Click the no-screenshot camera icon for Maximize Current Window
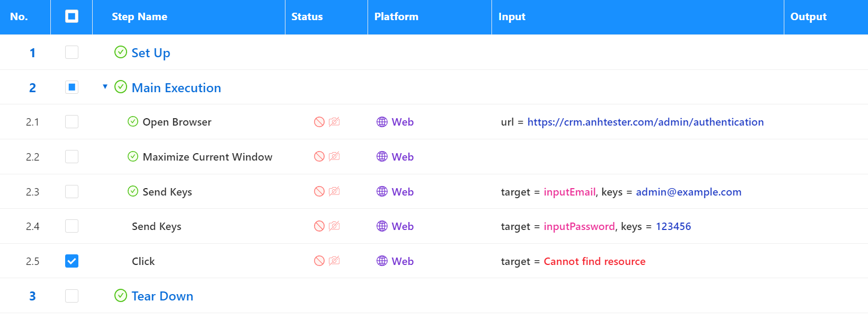This screenshot has width=868, height=319. coord(334,157)
